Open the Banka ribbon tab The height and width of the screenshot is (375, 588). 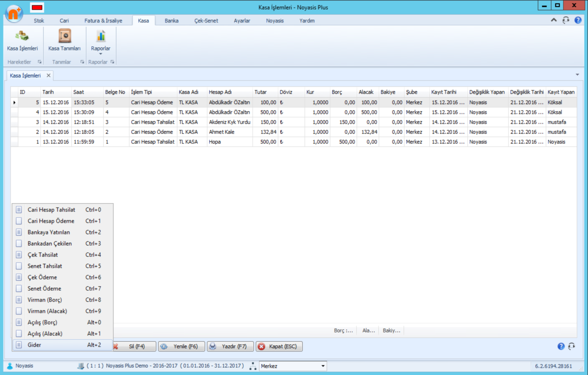coord(171,21)
